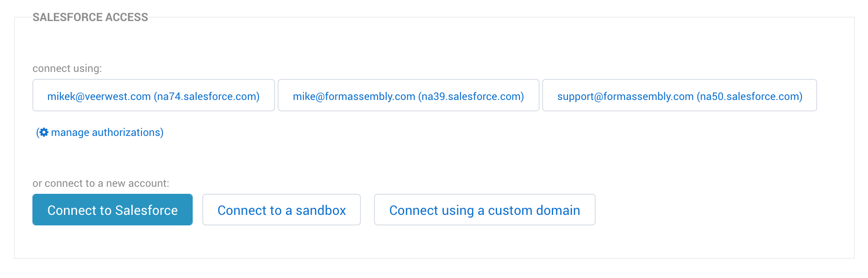
Task: Click the na39.salesforce.com instance text
Action: [471, 96]
